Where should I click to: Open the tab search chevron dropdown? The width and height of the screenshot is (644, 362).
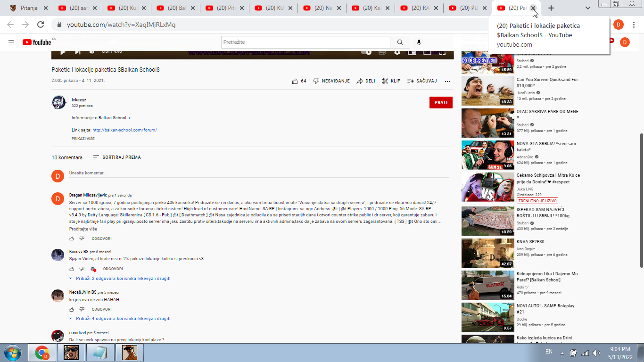[588, 8]
